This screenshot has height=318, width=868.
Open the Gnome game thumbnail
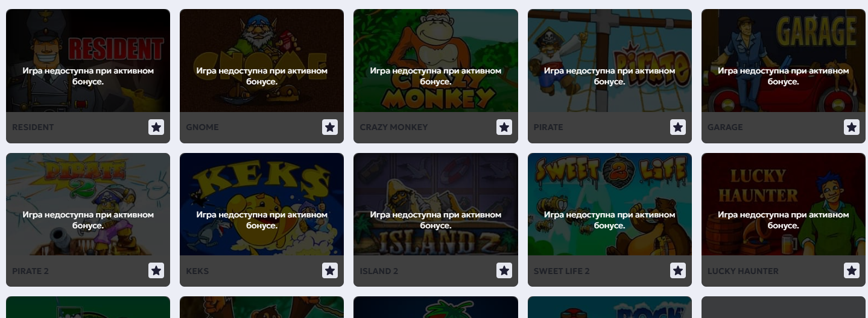262,60
